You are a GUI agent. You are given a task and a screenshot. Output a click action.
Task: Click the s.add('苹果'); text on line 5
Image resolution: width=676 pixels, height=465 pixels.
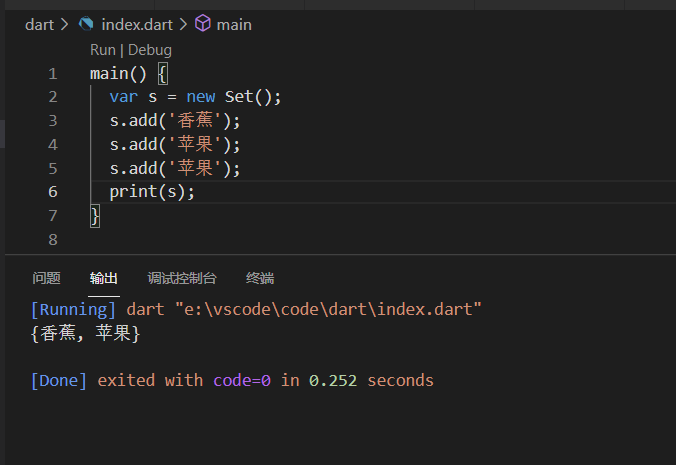pos(175,168)
